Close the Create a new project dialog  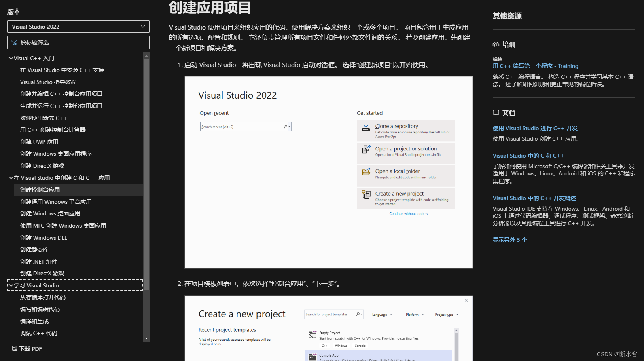(x=466, y=300)
